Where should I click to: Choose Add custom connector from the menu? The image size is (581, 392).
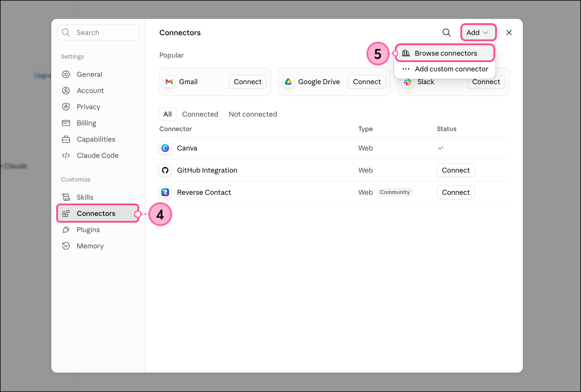[x=445, y=69]
